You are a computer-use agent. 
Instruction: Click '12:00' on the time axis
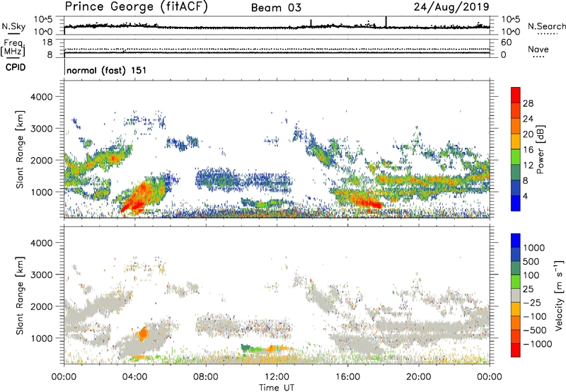[x=277, y=377]
